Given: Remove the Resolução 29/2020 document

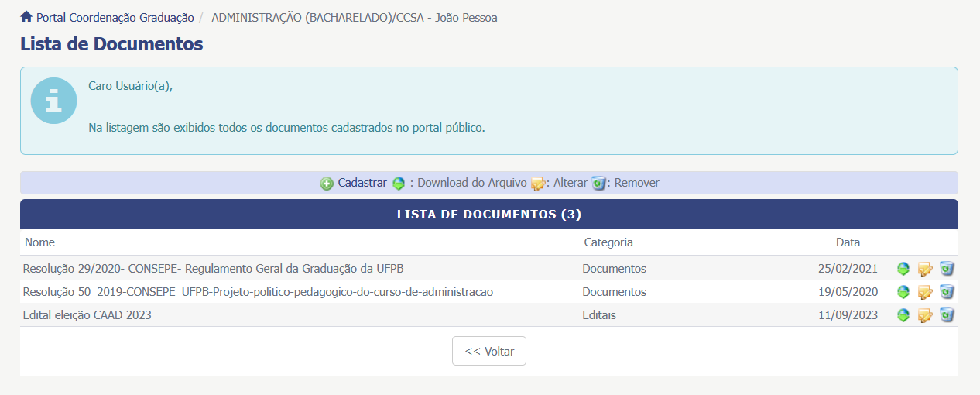Looking at the screenshot, I should coord(947,269).
